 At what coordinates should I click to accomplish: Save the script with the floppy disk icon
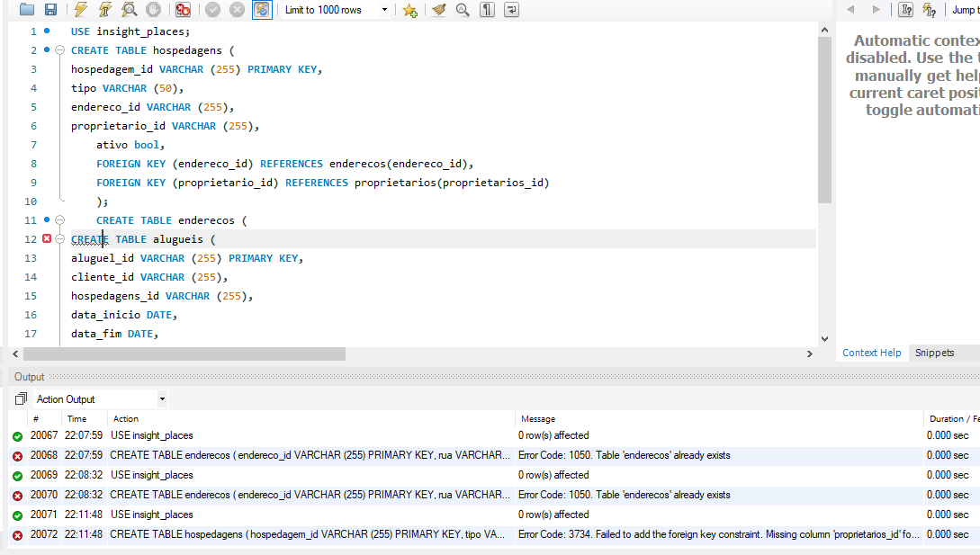pos(50,9)
